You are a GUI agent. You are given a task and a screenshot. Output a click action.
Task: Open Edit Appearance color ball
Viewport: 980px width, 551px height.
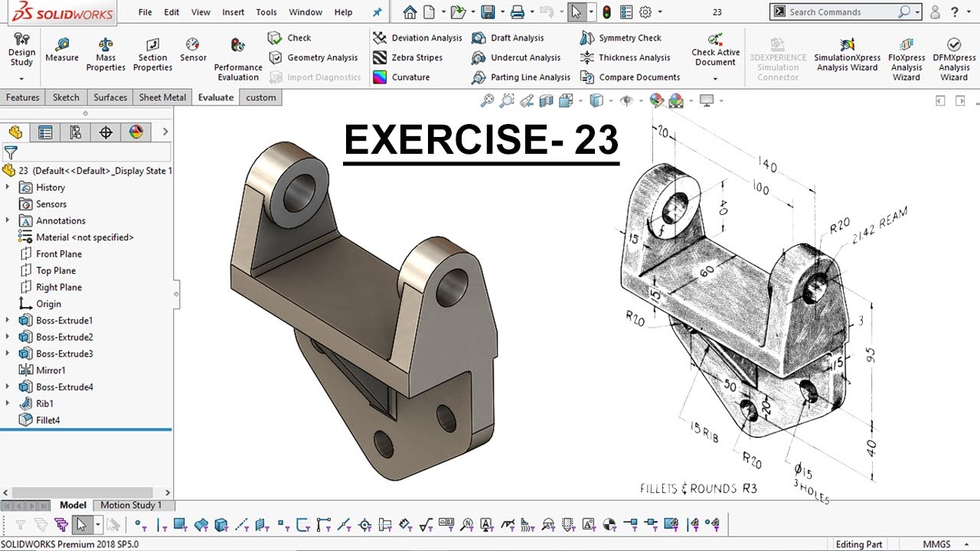pyautogui.click(x=656, y=100)
